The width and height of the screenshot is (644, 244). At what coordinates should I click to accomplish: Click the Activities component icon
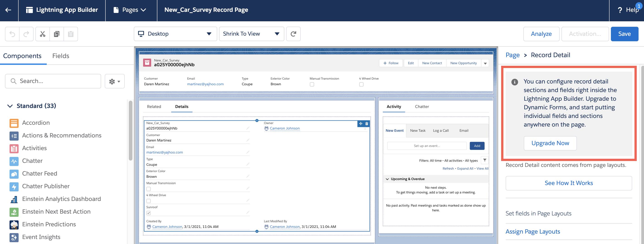point(14,149)
